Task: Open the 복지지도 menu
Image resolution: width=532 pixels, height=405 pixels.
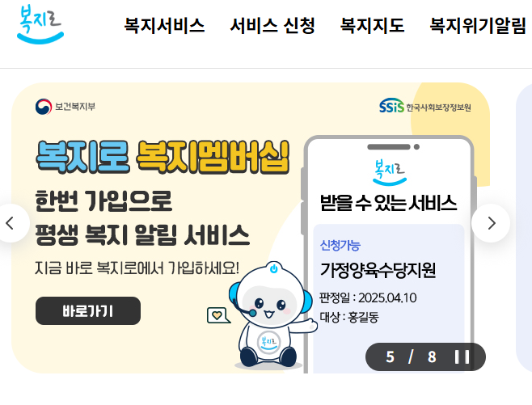Action: 372,25
